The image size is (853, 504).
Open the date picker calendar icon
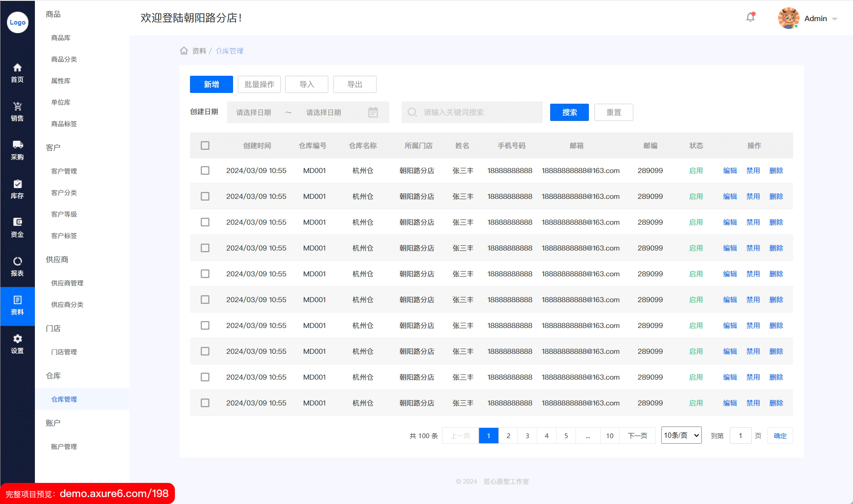click(373, 112)
